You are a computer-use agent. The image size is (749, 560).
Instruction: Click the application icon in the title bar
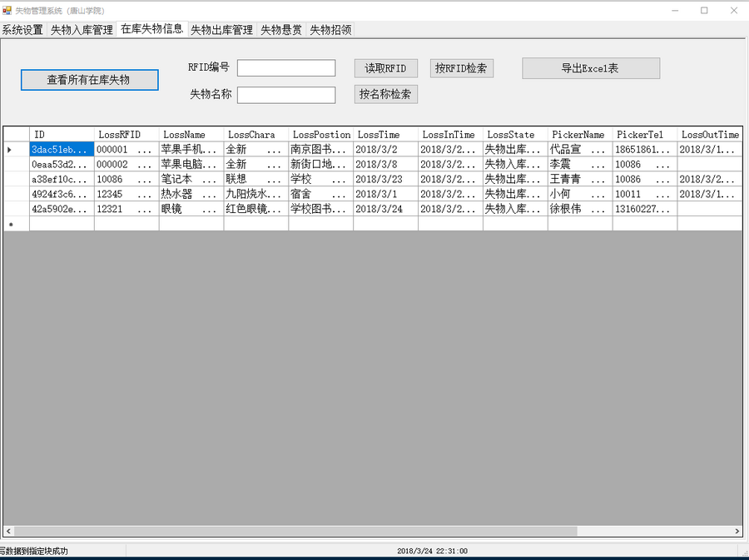pyautogui.click(x=8, y=10)
